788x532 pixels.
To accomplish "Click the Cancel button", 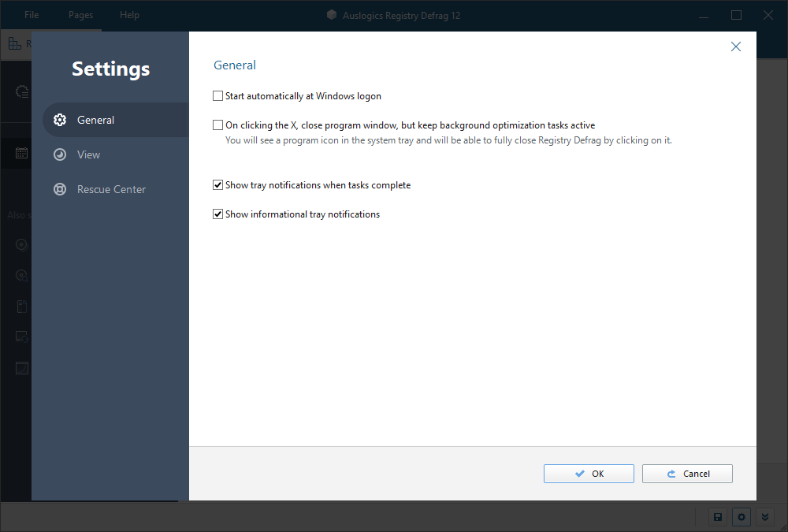I will pyautogui.click(x=687, y=474).
